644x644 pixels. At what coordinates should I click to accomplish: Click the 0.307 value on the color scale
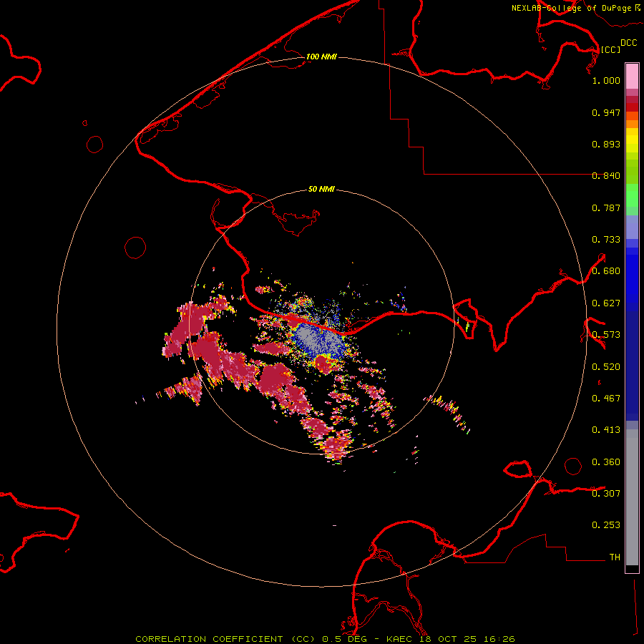click(606, 494)
